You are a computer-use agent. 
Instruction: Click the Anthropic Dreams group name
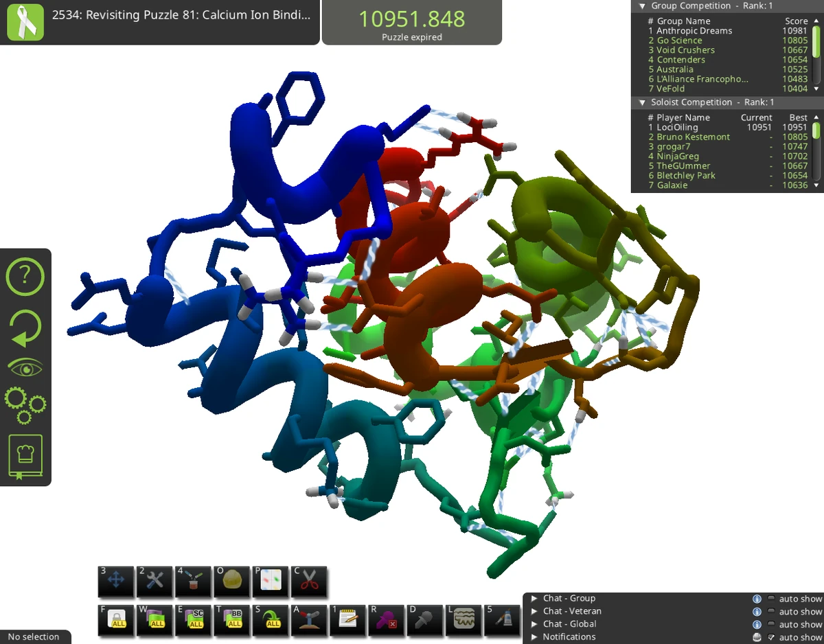pos(694,30)
